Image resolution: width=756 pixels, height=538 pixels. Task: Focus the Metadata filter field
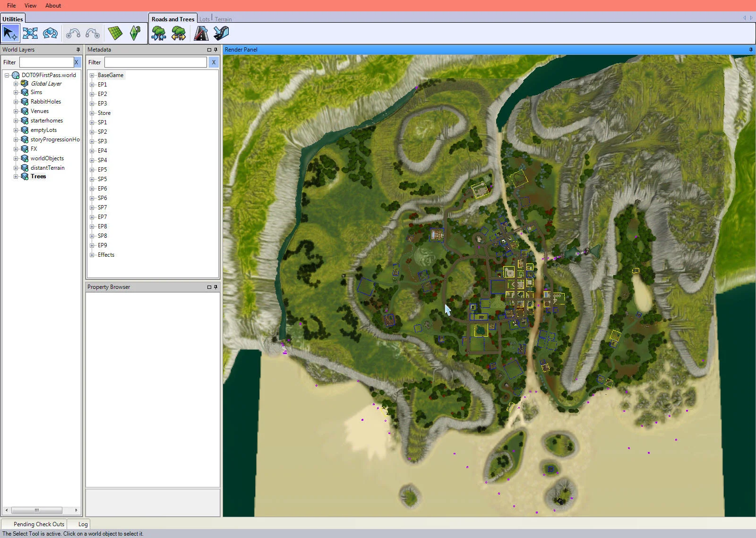[155, 62]
